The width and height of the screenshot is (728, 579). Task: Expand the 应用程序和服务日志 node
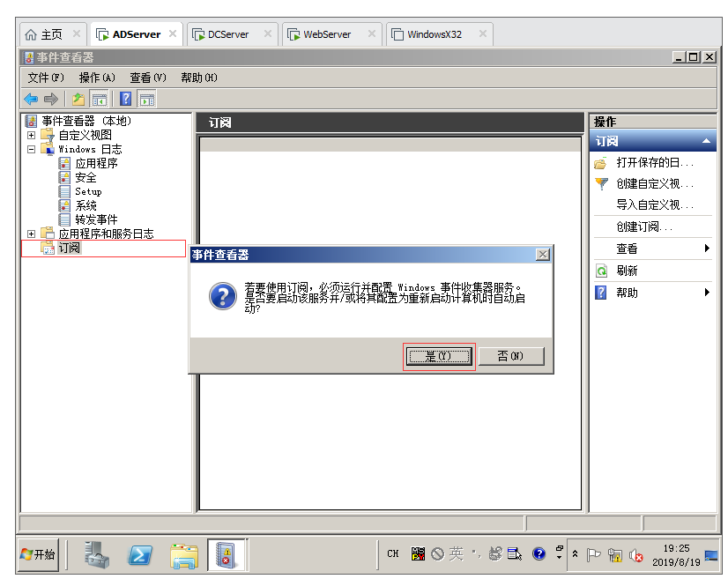(32, 234)
